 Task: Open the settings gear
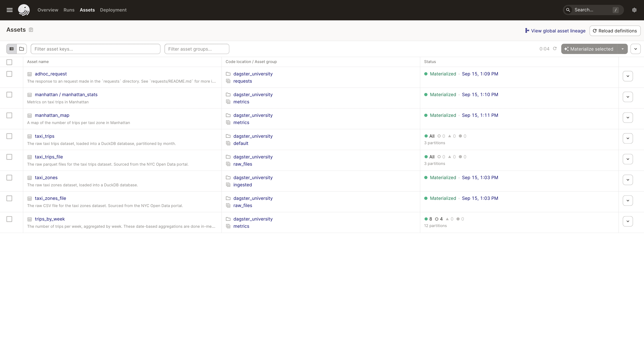click(x=634, y=10)
